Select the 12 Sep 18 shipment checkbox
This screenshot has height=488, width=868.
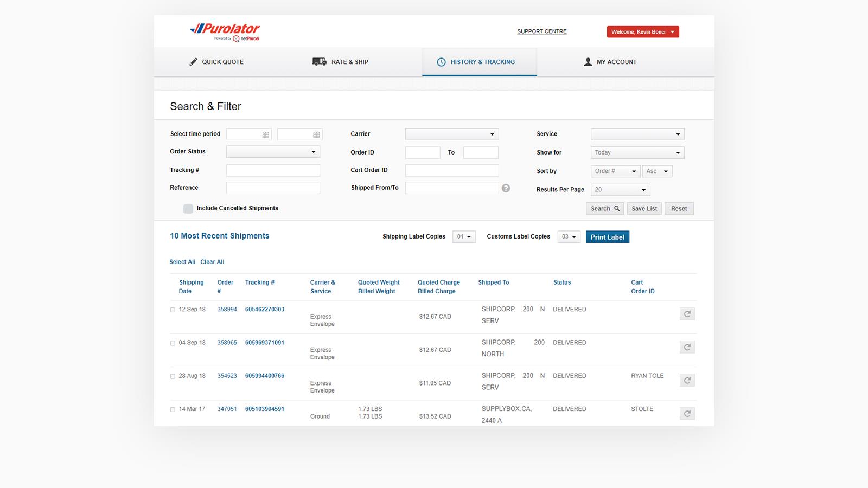point(173,310)
